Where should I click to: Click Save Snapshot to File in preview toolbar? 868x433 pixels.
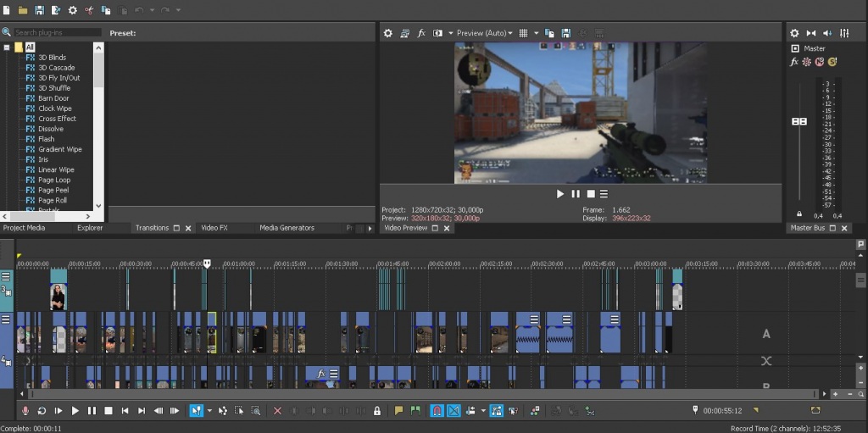pos(565,33)
